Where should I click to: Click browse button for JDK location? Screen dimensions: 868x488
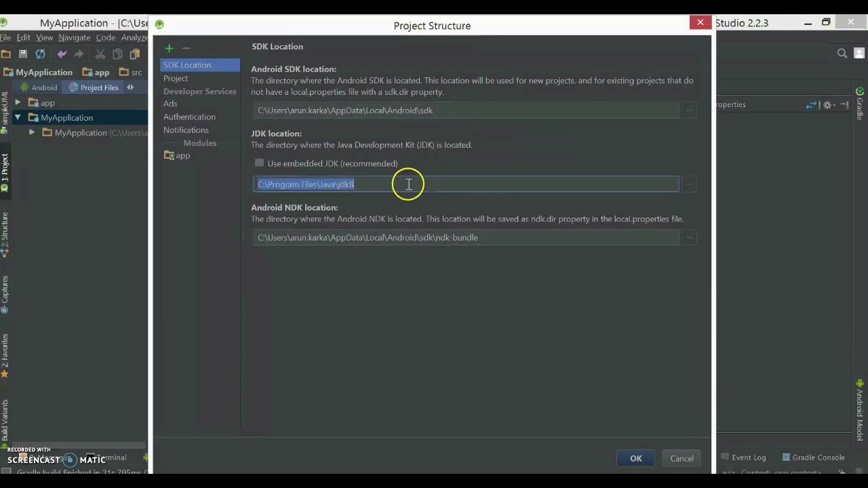point(689,184)
